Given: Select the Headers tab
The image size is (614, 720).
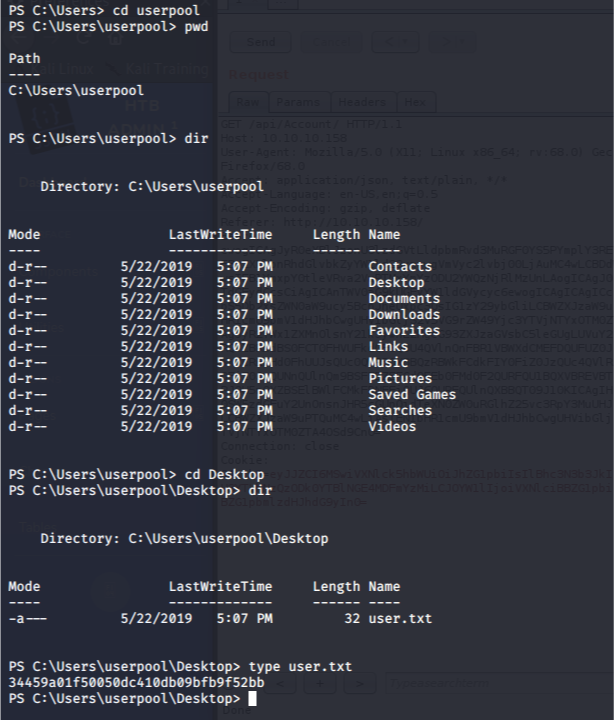Looking at the screenshot, I should pyautogui.click(x=363, y=102).
